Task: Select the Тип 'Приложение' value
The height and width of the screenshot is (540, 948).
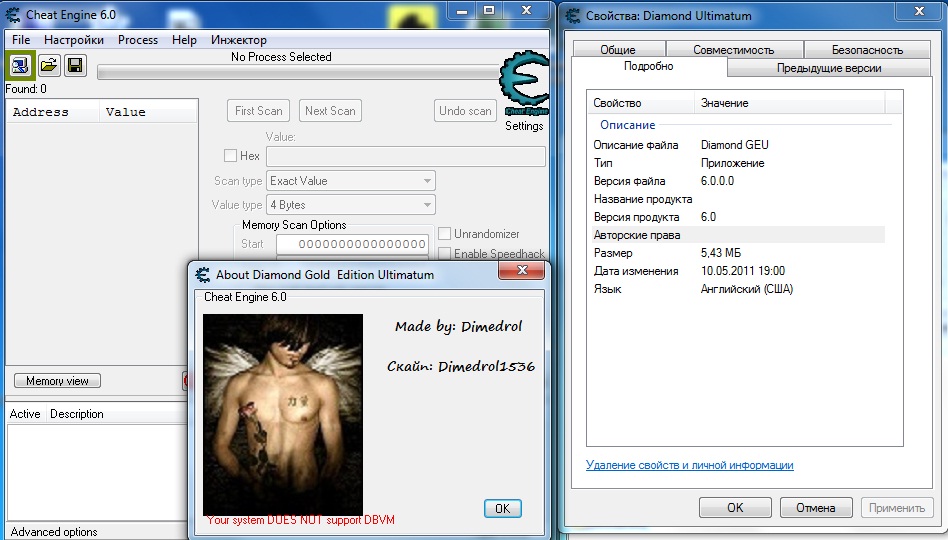Action: tap(733, 163)
